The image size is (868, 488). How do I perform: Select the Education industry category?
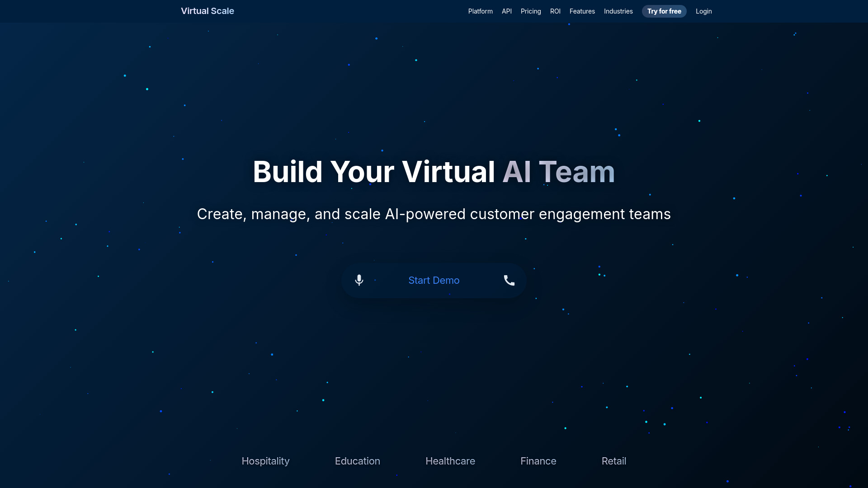(357, 460)
